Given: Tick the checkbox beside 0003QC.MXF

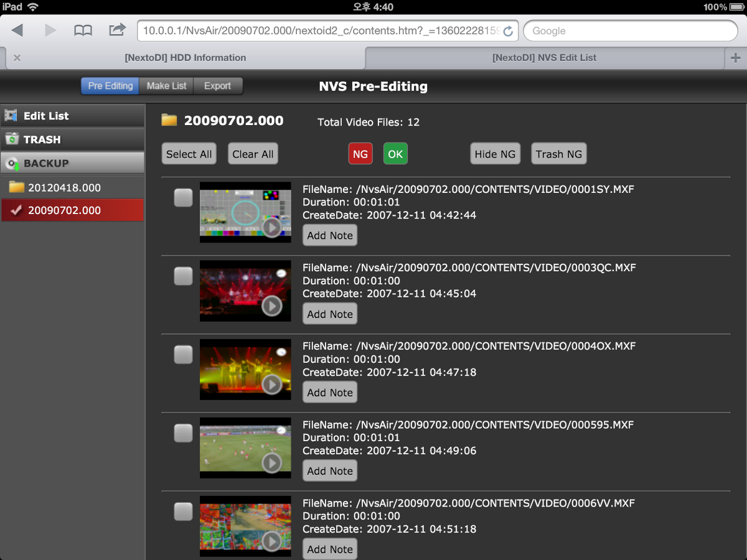Looking at the screenshot, I should click(x=183, y=276).
